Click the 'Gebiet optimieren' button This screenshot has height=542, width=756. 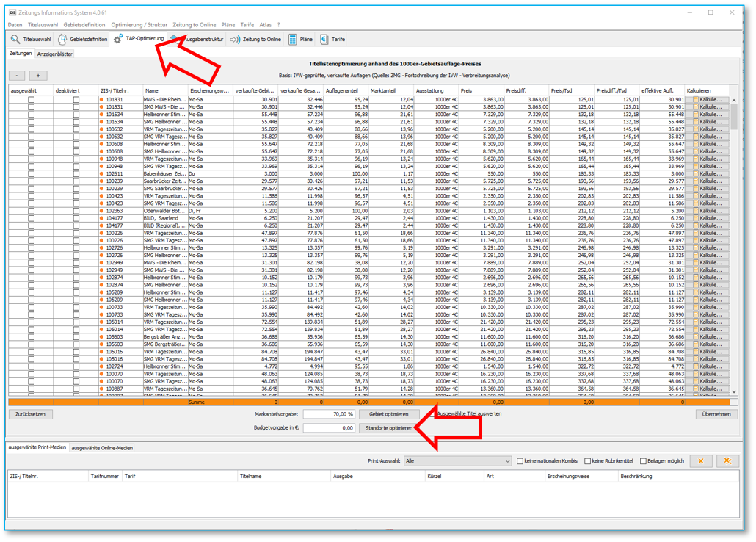[388, 414]
